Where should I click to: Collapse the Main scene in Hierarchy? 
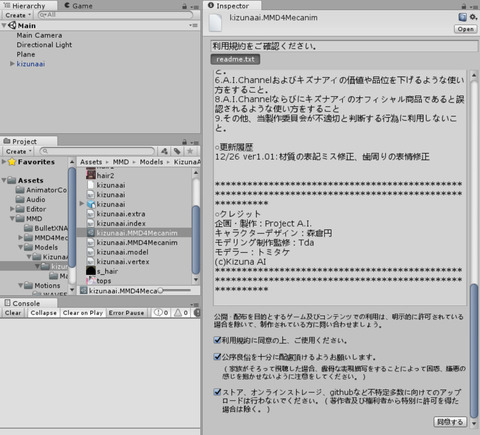click(4, 25)
